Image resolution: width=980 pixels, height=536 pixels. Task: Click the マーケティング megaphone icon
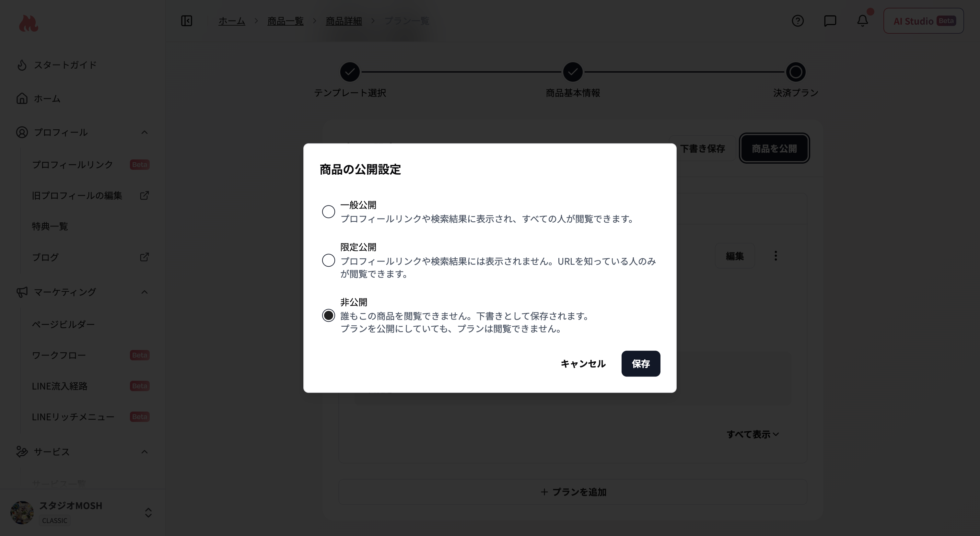click(22, 292)
